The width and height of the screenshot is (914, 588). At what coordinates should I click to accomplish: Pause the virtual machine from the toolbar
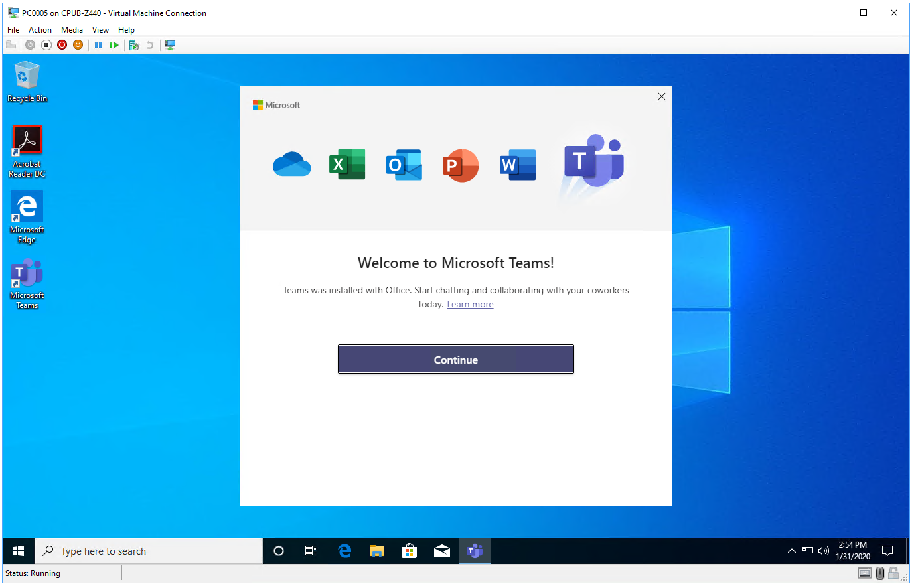coord(98,44)
